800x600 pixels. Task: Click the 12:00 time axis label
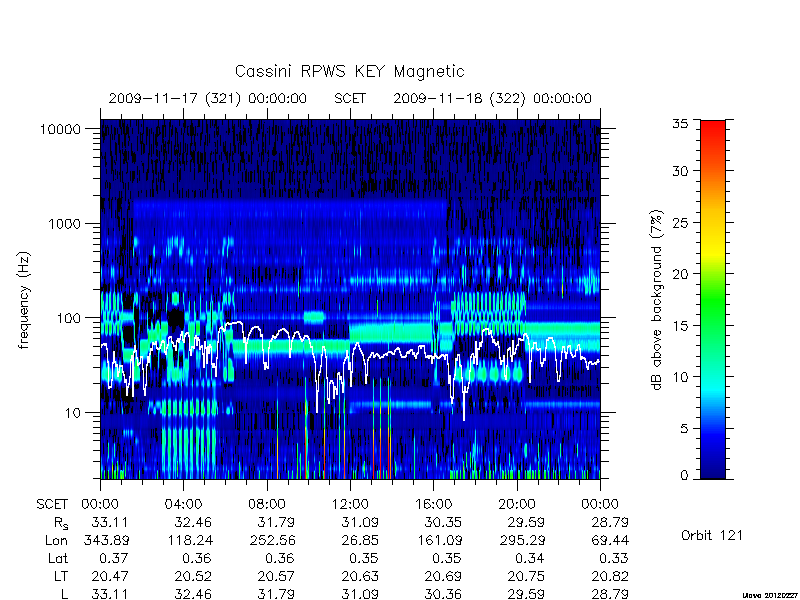(350, 505)
